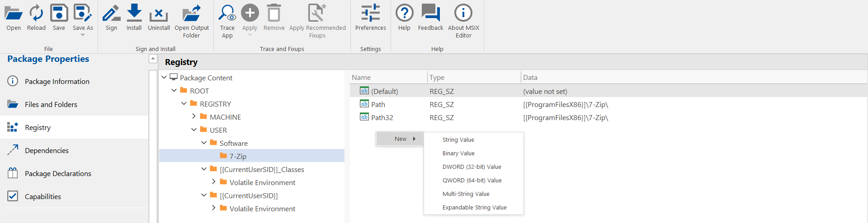Viewport: 868px width, 223px height.
Task: Click the Sign package icon
Action: coord(111,14)
